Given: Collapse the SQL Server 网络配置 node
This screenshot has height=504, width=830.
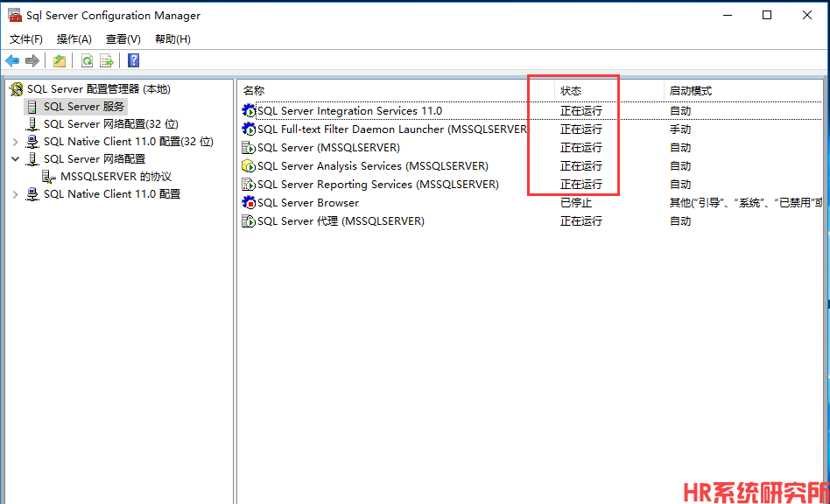Looking at the screenshot, I should [16, 159].
